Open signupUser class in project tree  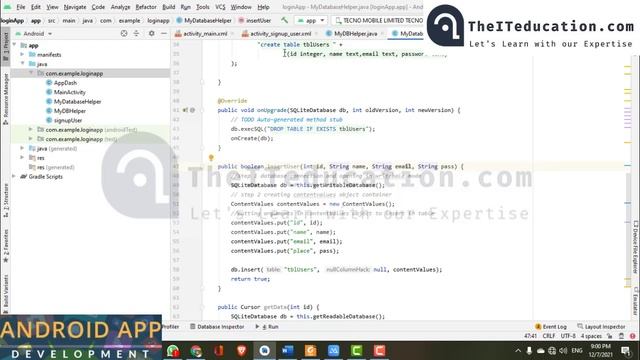(x=68, y=120)
